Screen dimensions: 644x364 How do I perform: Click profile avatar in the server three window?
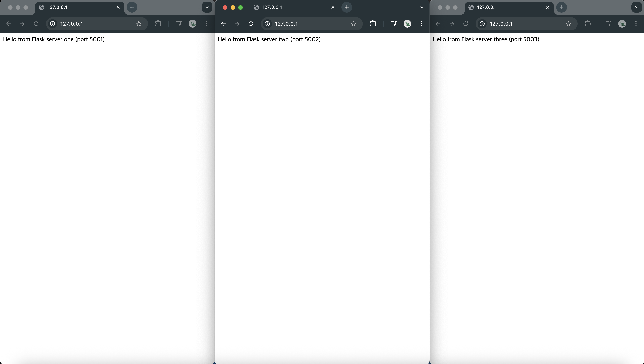(x=622, y=24)
